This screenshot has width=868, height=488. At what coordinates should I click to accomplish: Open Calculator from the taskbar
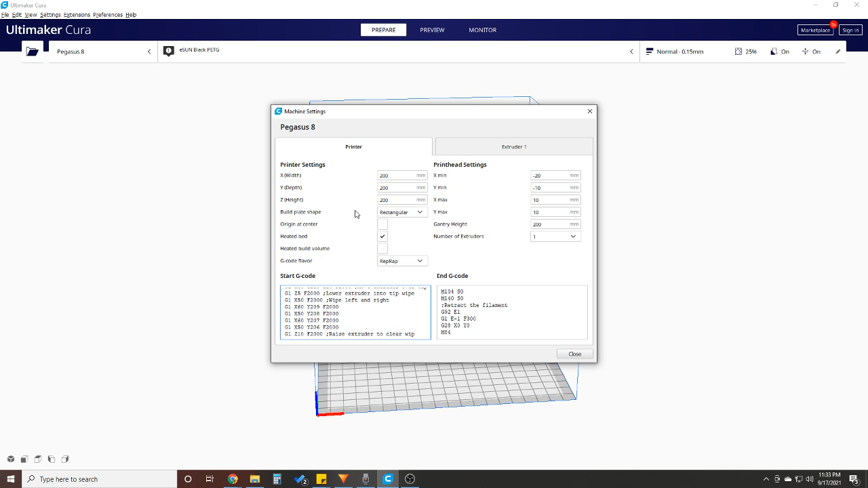point(277,479)
